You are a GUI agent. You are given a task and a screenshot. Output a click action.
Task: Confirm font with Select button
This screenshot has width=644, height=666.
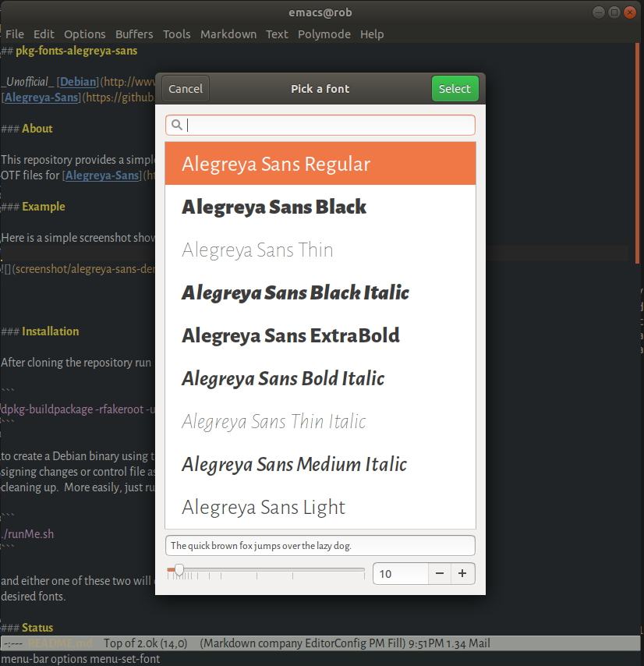(x=455, y=89)
